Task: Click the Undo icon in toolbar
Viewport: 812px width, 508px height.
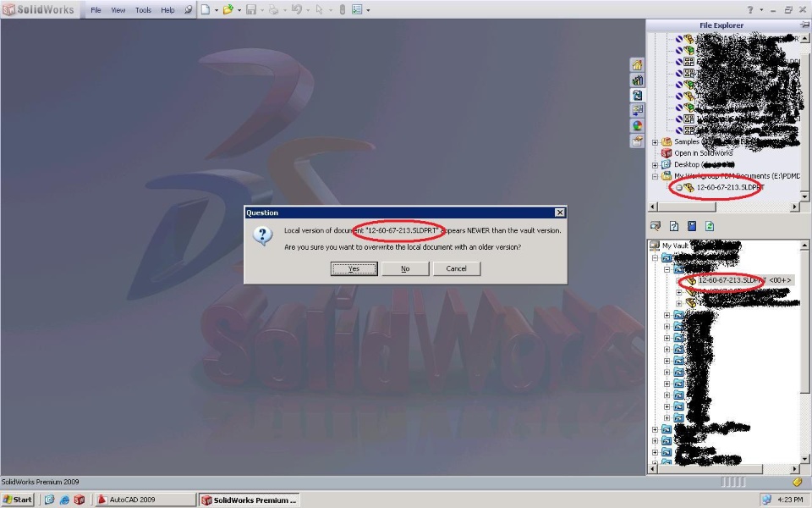Action: tap(297, 9)
